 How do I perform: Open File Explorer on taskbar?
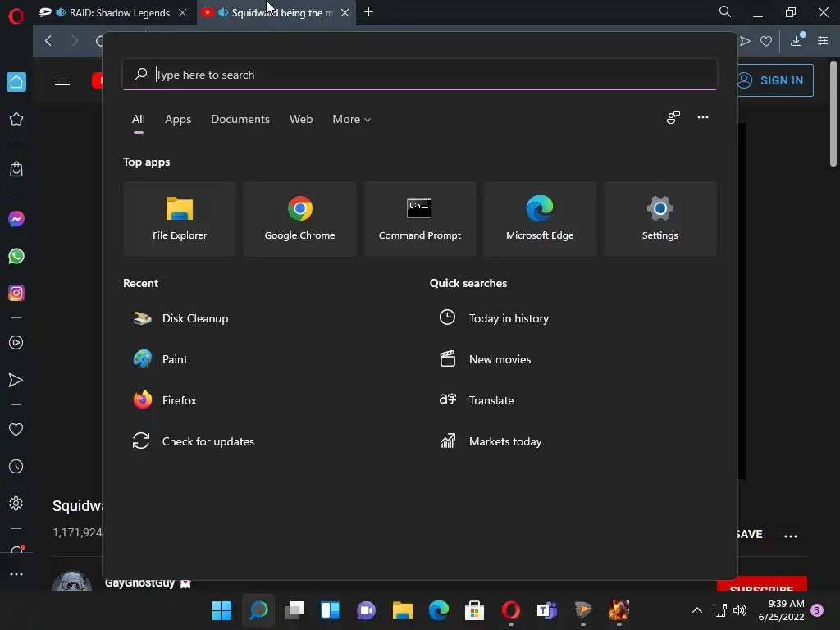402,610
